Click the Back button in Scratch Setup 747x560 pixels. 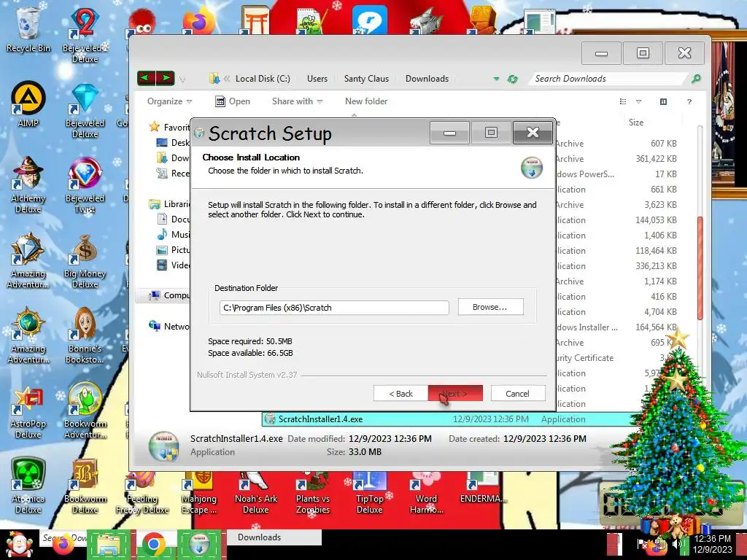point(400,393)
